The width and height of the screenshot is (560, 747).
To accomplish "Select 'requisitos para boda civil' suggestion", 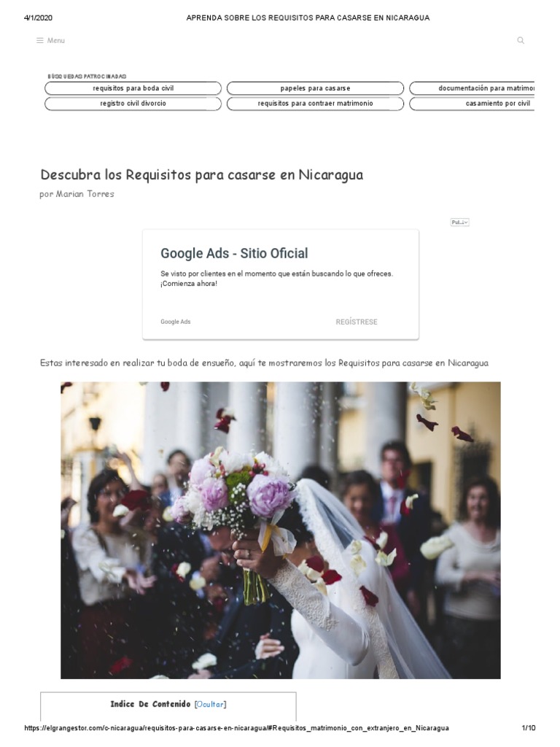I will [x=133, y=88].
